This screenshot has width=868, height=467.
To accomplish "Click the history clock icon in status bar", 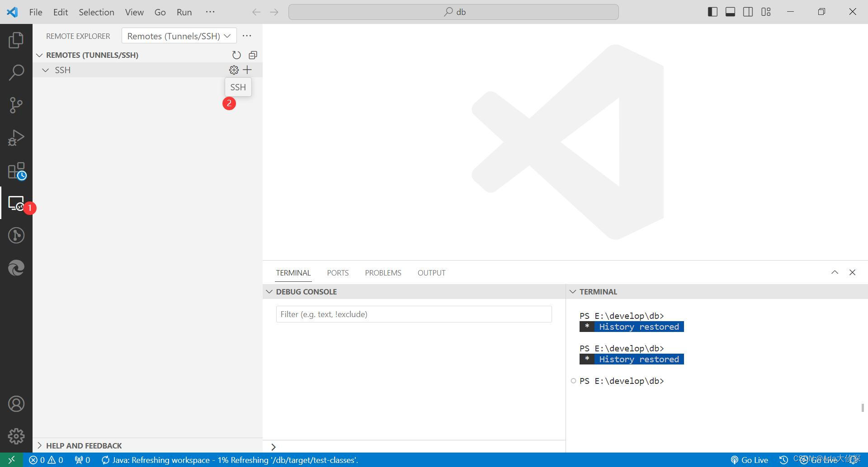I will tap(783, 460).
